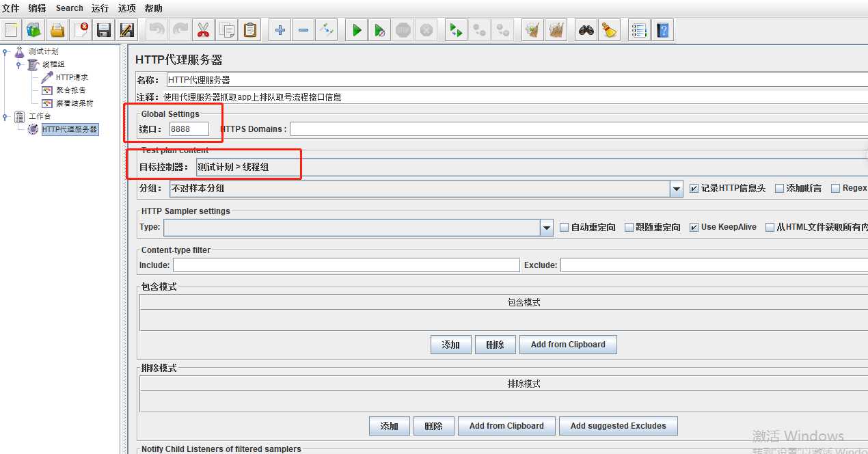
Task: Click the Include content-type field
Action: tap(346, 265)
